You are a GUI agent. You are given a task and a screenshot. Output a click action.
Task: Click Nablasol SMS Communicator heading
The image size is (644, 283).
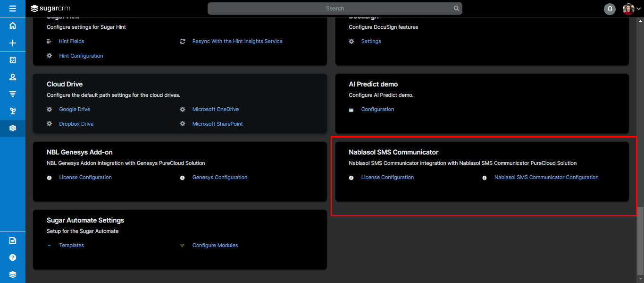393,152
